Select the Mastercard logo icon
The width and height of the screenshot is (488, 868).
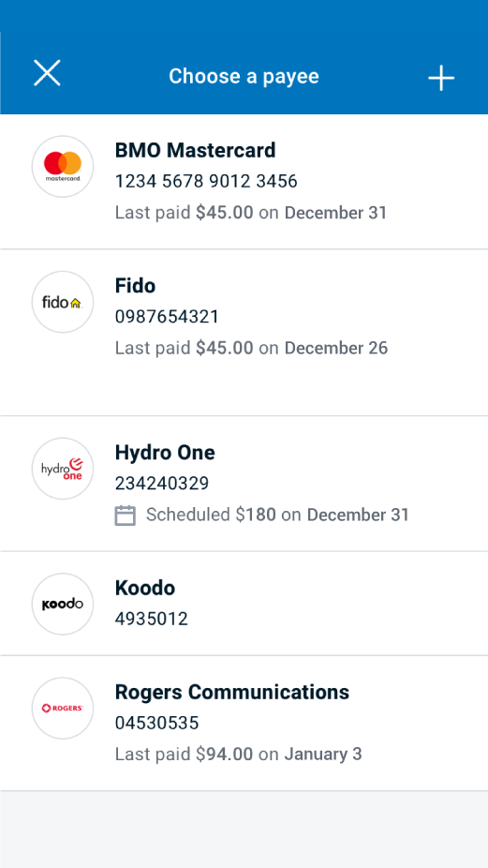click(x=63, y=166)
